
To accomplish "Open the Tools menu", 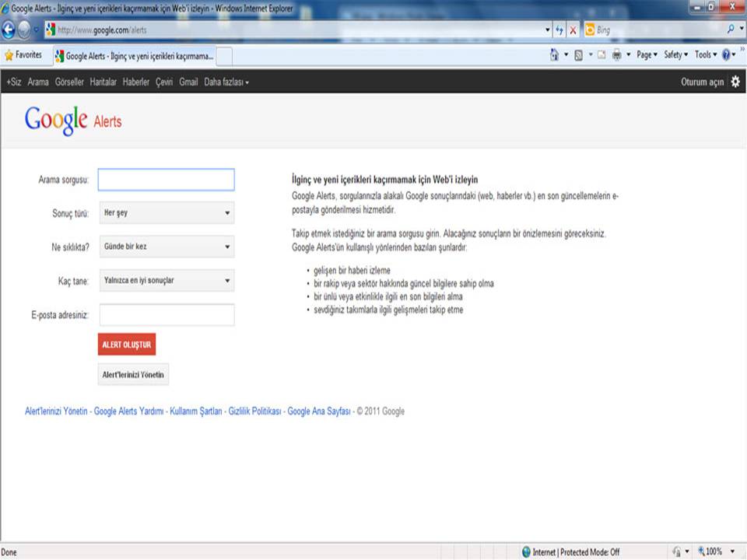I will click(x=706, y=54).
